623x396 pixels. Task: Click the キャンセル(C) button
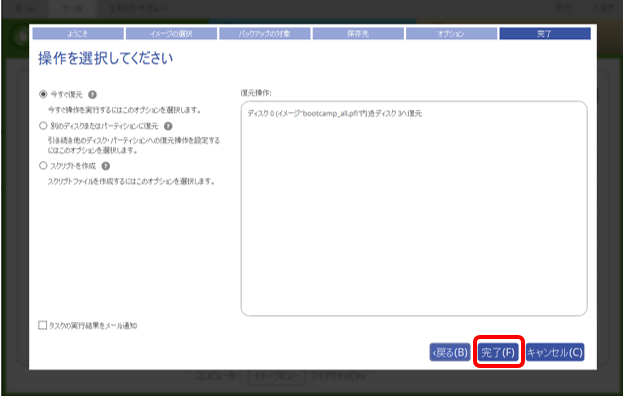click(x=555, y=352)
